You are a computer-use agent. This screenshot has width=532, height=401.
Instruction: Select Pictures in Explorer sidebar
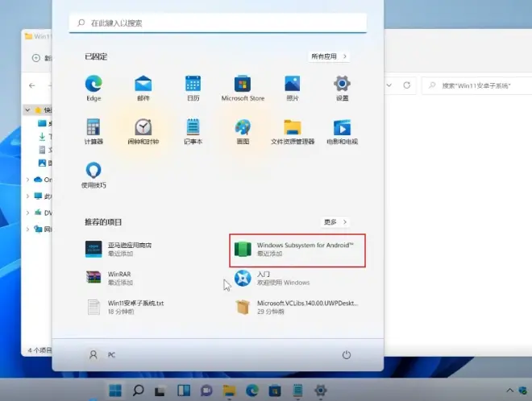click(44, 163)
